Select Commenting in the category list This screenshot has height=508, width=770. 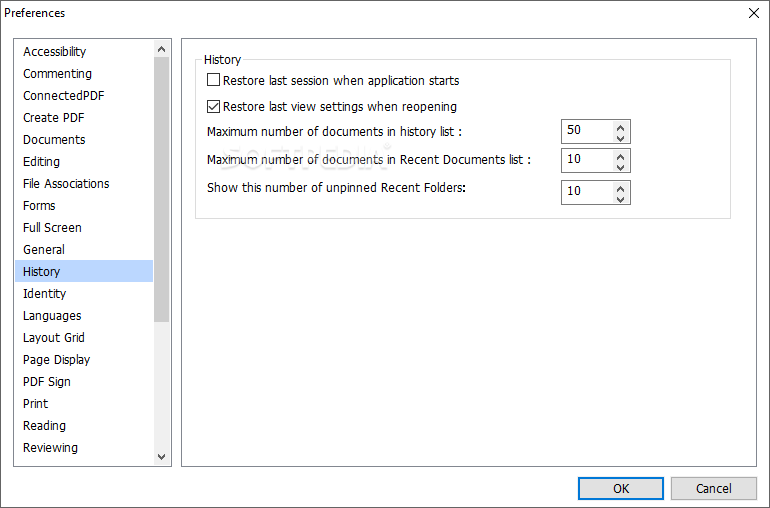point(84,74)
